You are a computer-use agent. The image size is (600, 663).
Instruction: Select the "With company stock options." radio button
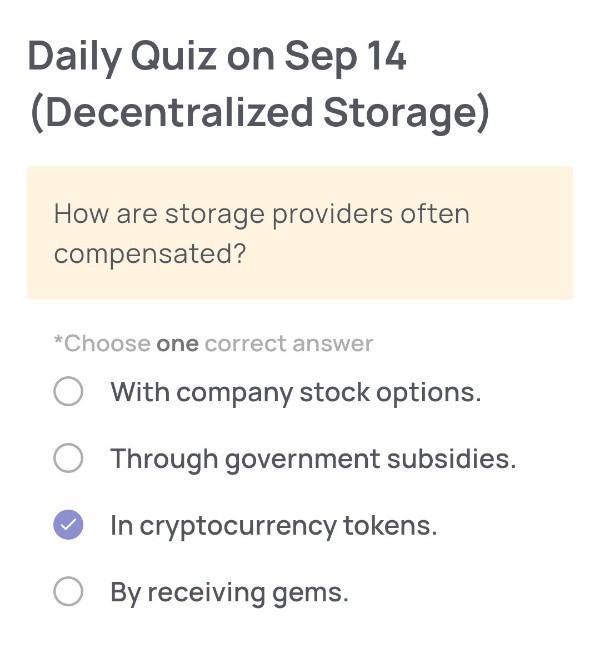click(68, 392)
